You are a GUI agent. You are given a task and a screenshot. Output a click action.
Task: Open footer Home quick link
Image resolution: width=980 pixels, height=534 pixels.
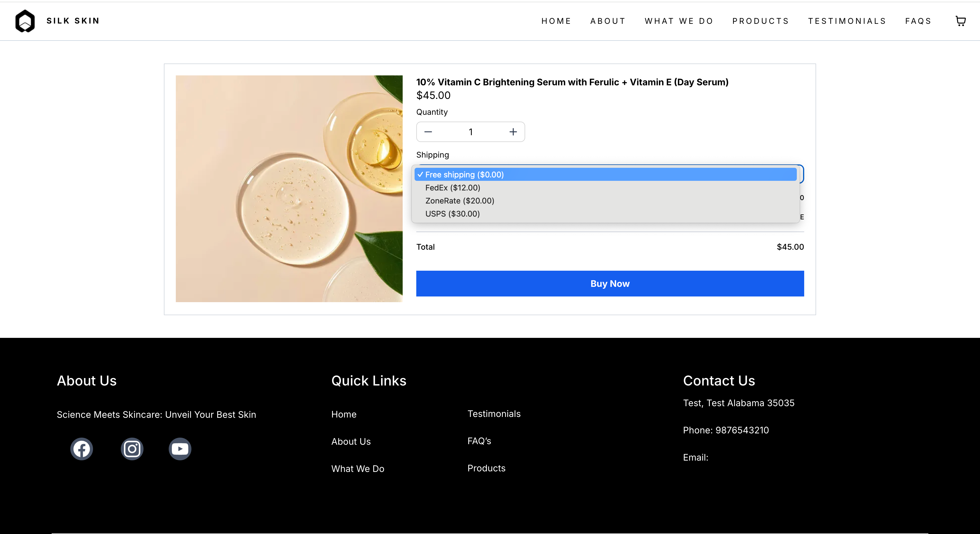[344, 414]
